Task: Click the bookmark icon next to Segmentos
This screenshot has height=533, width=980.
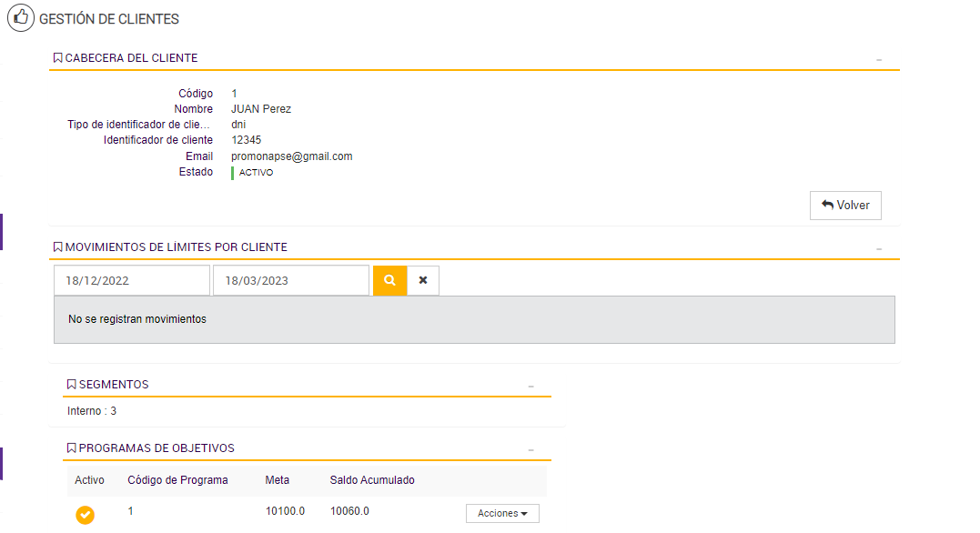Action: point(72,385)
